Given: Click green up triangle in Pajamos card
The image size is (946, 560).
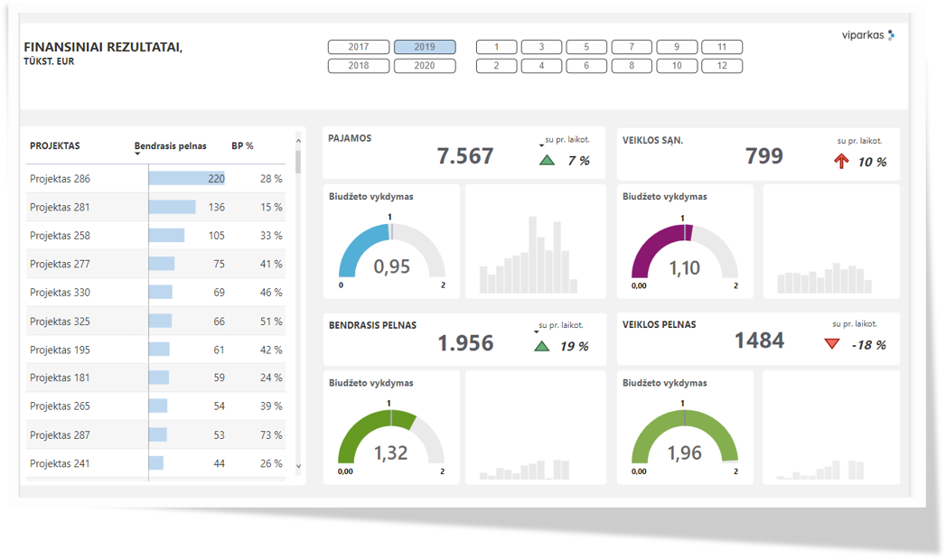Looking at the screenshot, I should 546,161.
